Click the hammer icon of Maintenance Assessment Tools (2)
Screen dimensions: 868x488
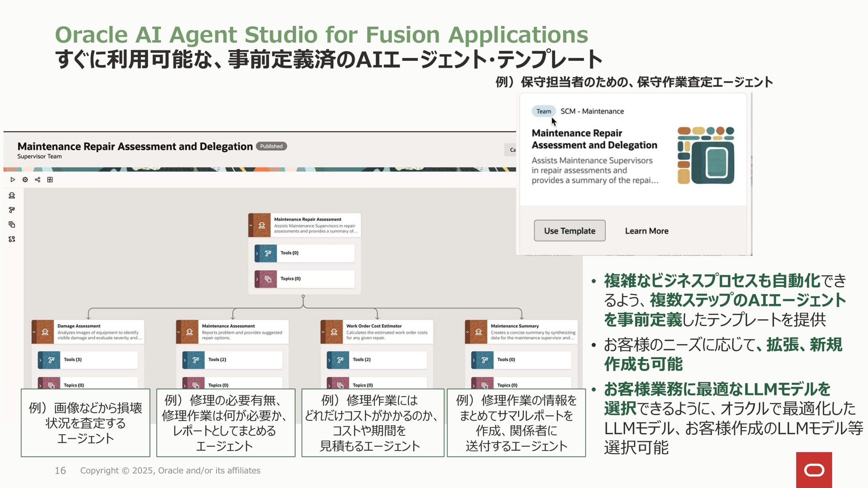196,360
